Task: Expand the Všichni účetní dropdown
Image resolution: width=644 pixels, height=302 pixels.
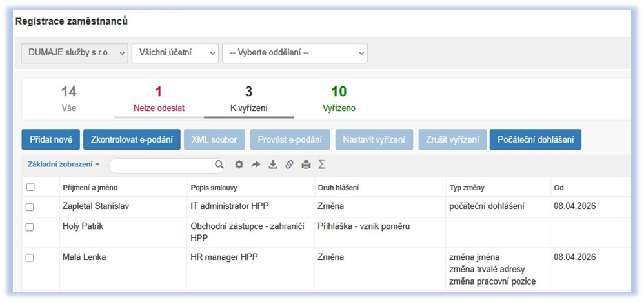Action: pos(175,53)
